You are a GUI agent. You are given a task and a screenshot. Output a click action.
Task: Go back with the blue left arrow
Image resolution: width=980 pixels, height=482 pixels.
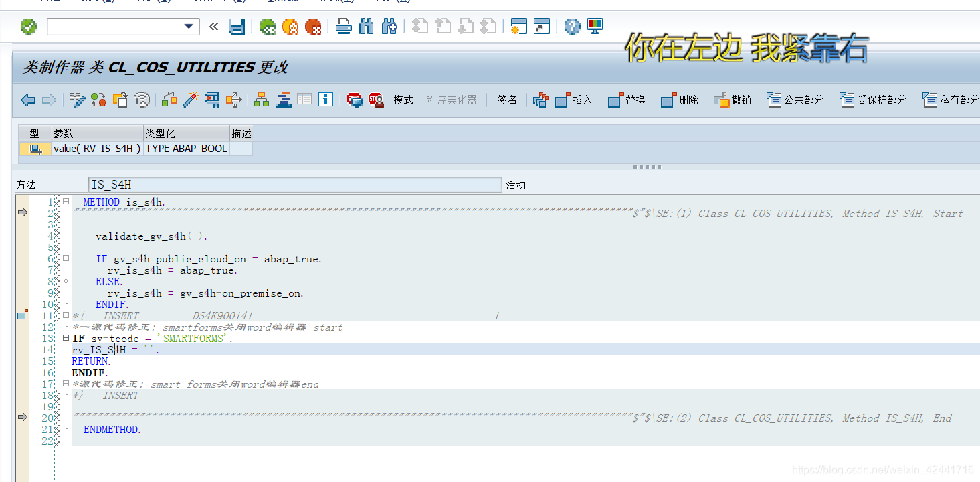coord(28,100)
